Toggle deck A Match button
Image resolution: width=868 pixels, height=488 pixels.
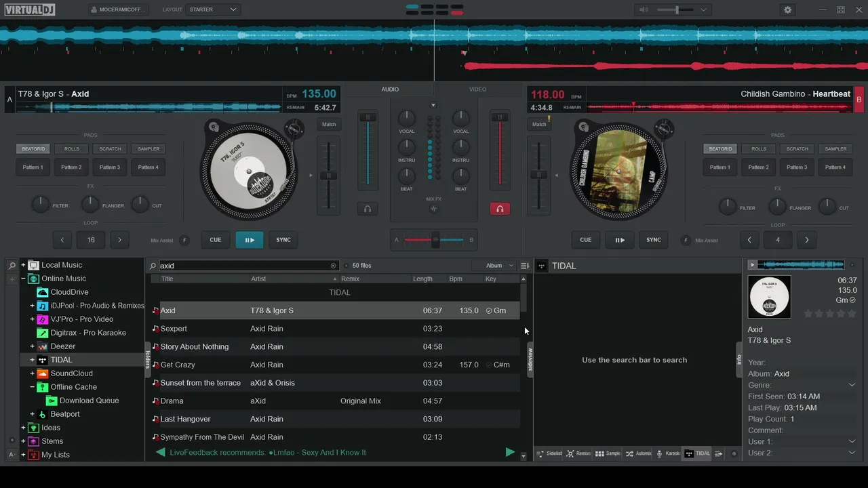click(x=329, y=125)
